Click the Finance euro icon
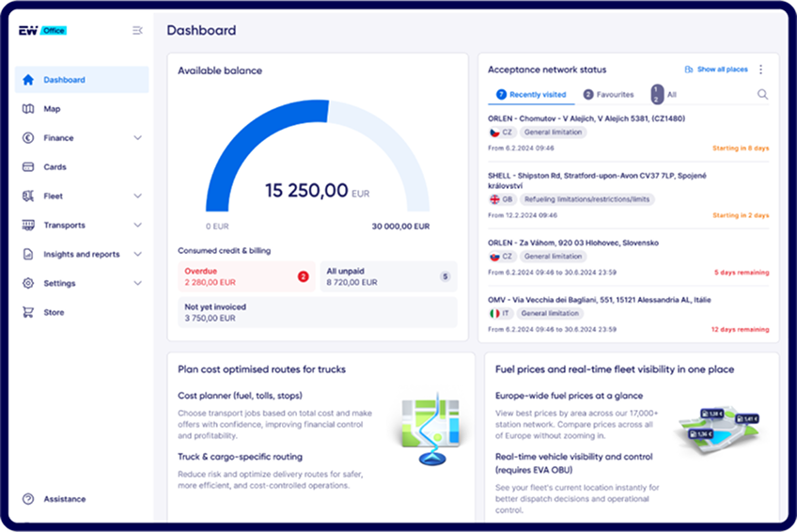Viewport: 797px width, 532px height. (x=28, y=138)
